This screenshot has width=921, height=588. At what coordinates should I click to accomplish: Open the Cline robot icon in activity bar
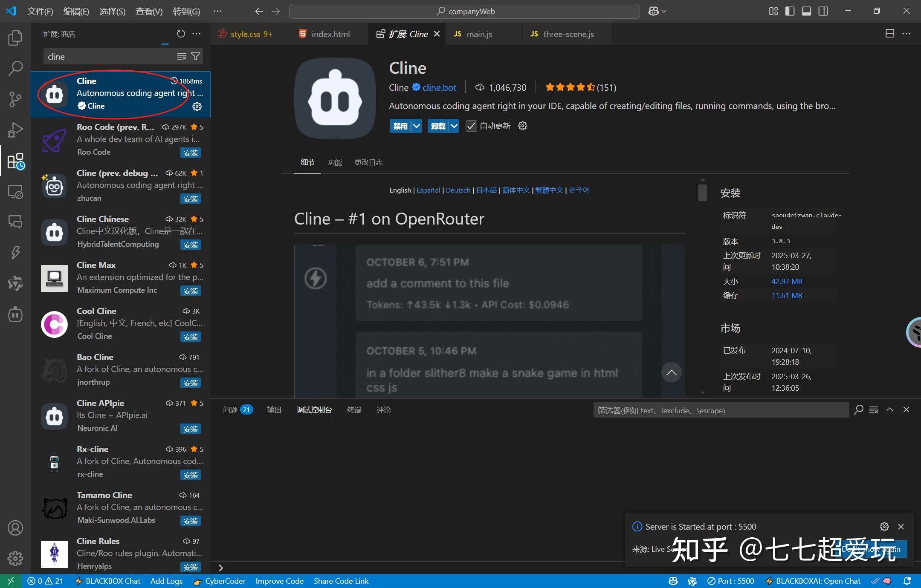(15, 314)
